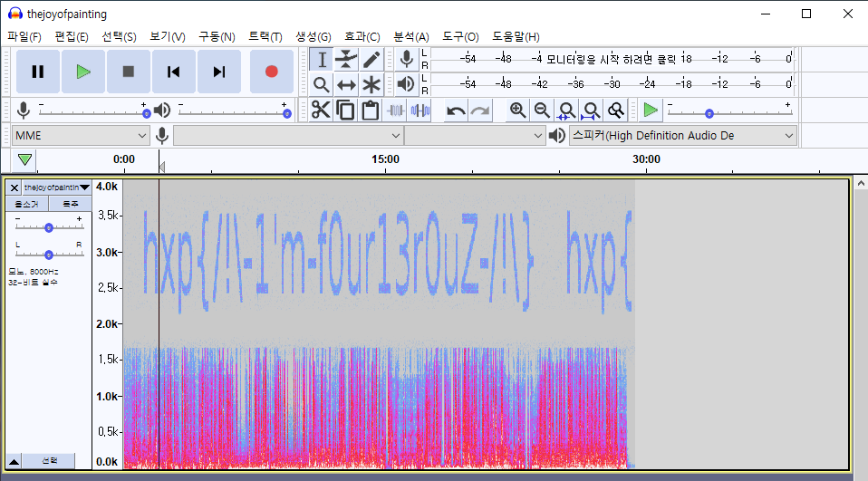The height and width of the screenshot is (481, 868).
Task: Open the 분석(A) menu
Action: pos(410,36)
